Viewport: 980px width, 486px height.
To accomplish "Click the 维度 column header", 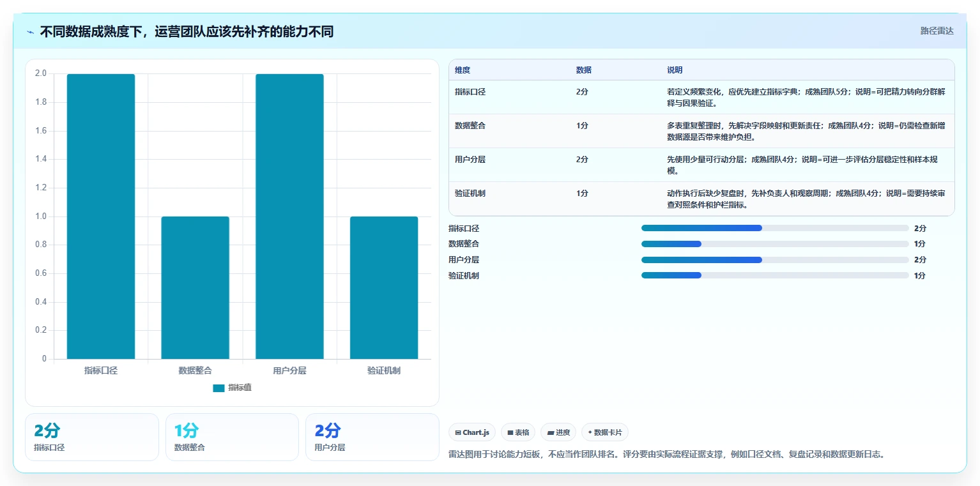I will [463, 70].
